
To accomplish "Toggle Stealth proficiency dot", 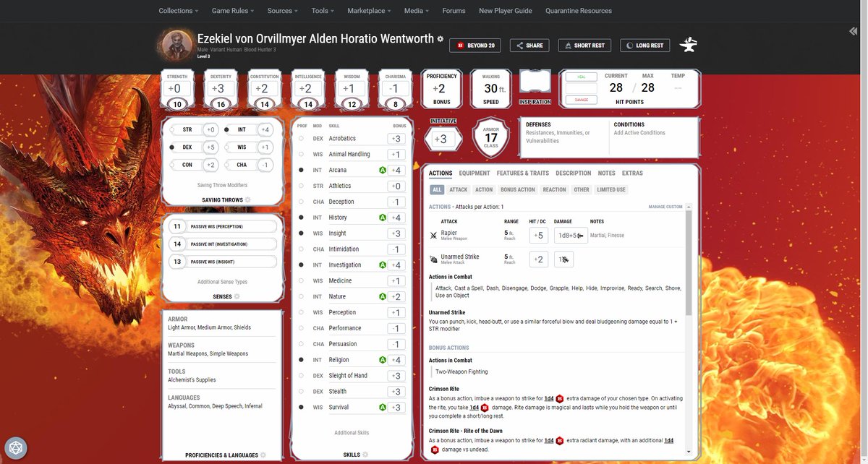I will (301, 392).
